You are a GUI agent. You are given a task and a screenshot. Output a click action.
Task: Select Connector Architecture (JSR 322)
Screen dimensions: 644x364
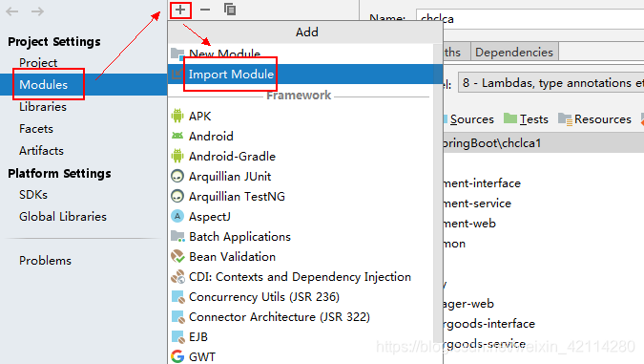click(x=301, y=317)
